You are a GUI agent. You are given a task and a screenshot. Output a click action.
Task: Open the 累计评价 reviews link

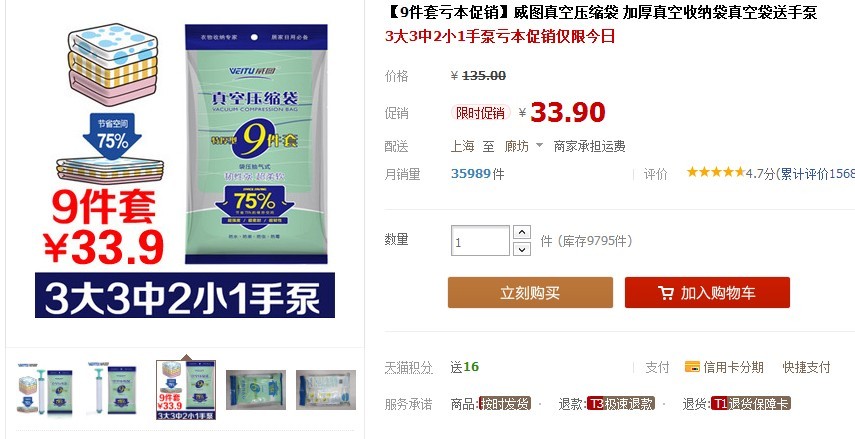816,173
